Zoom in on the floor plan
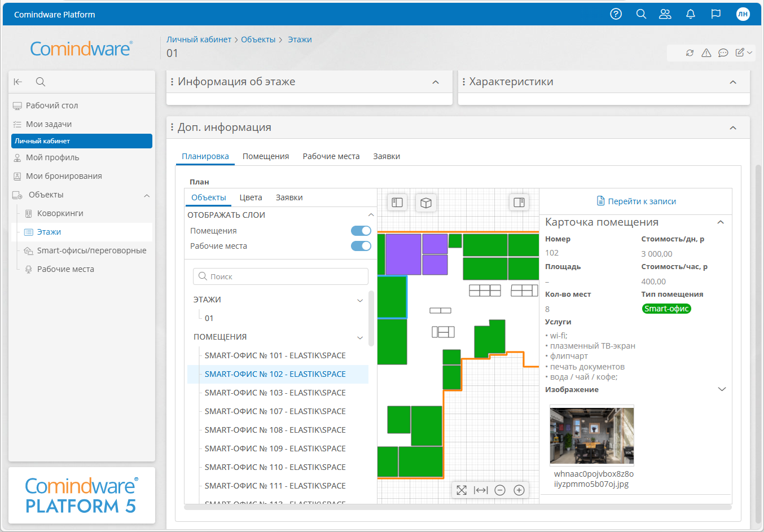 (x=519, y=490)
